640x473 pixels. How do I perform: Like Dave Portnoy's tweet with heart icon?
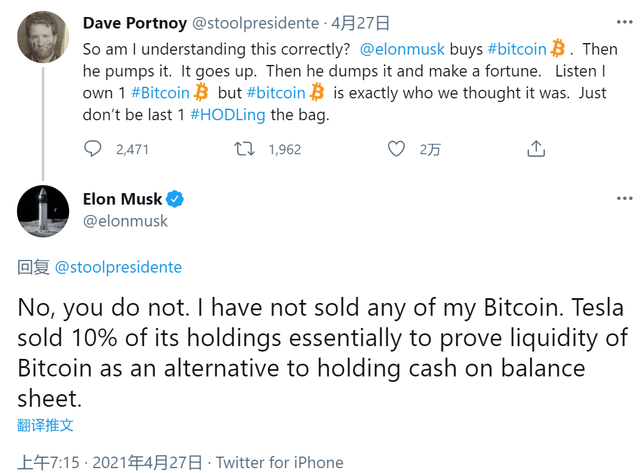pyautogui.click(x=397, y=149)
